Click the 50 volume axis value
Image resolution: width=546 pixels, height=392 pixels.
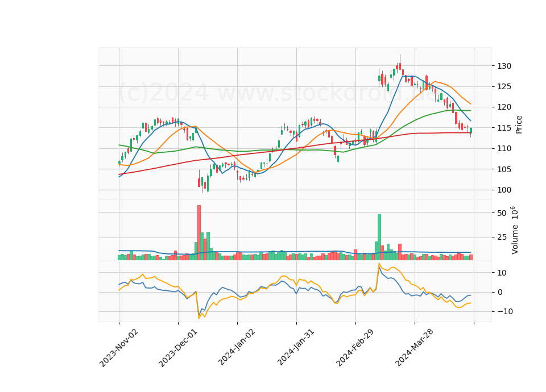[502, 213]
